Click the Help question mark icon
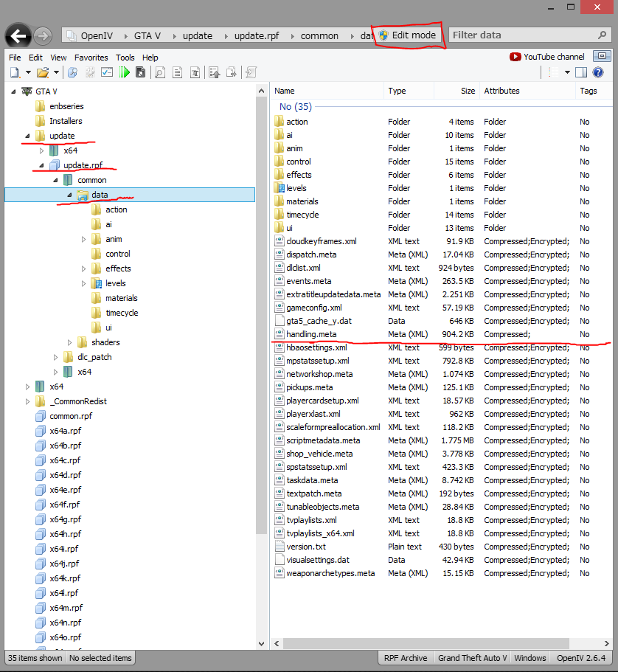This screenshot has height=672, width=618. (x=597, y=72)
